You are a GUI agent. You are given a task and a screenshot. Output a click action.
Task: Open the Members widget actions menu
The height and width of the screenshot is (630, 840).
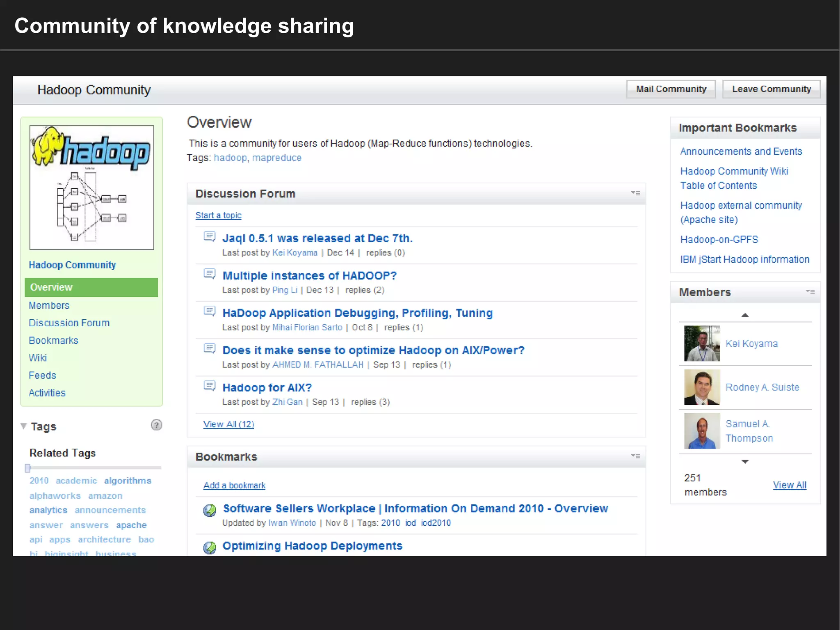[x=810, y=291]
